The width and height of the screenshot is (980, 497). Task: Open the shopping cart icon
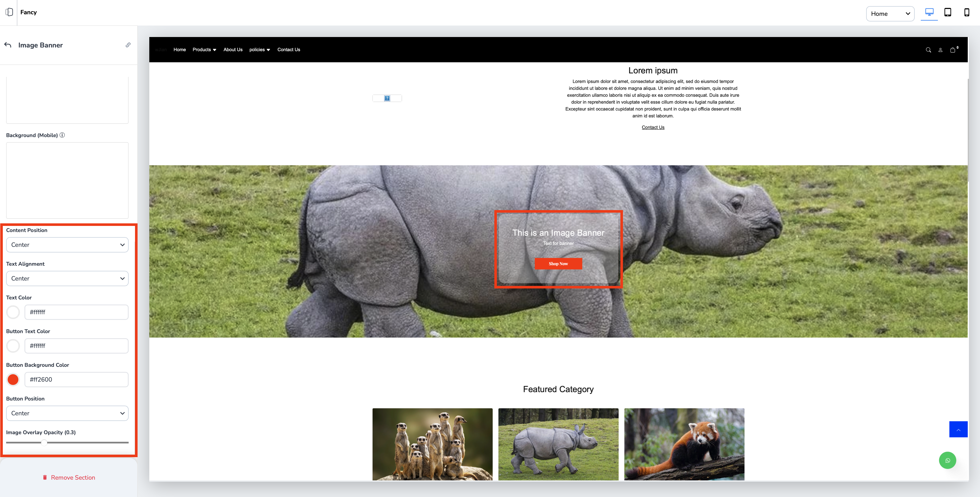(x=953, y=50)
